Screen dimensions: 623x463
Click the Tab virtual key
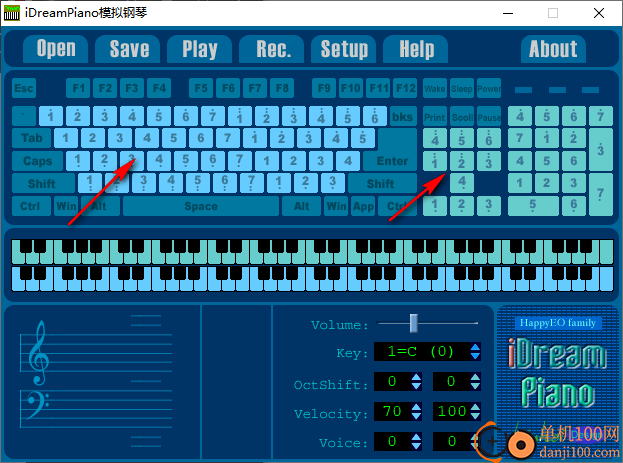click(31, 138)
